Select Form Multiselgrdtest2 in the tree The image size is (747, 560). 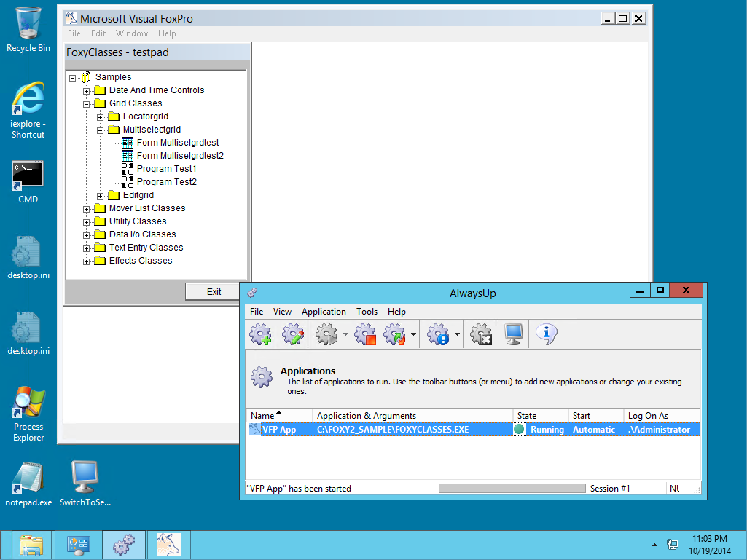coord(179,156)
